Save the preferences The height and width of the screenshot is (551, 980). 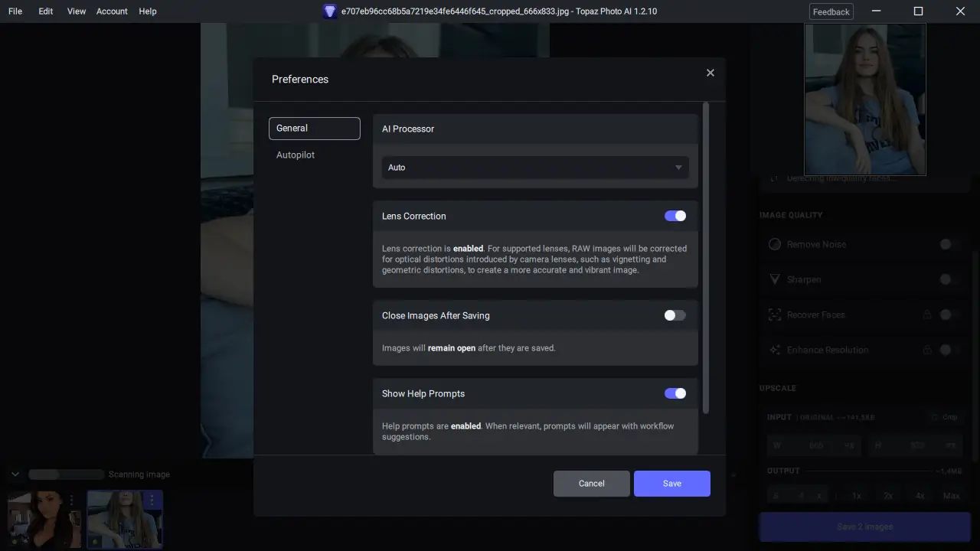coord(672,484)
